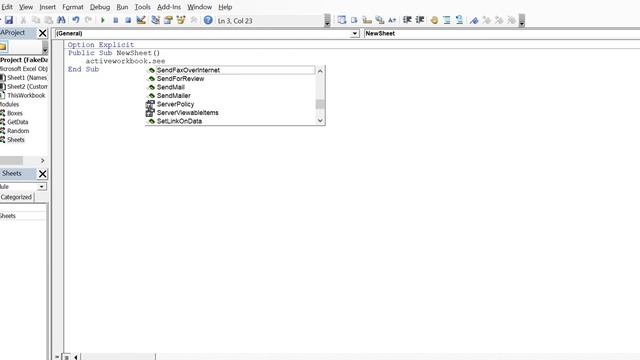
Task: Open Project Explorer from toolbar icon
Action: click(x=156, y=20)
